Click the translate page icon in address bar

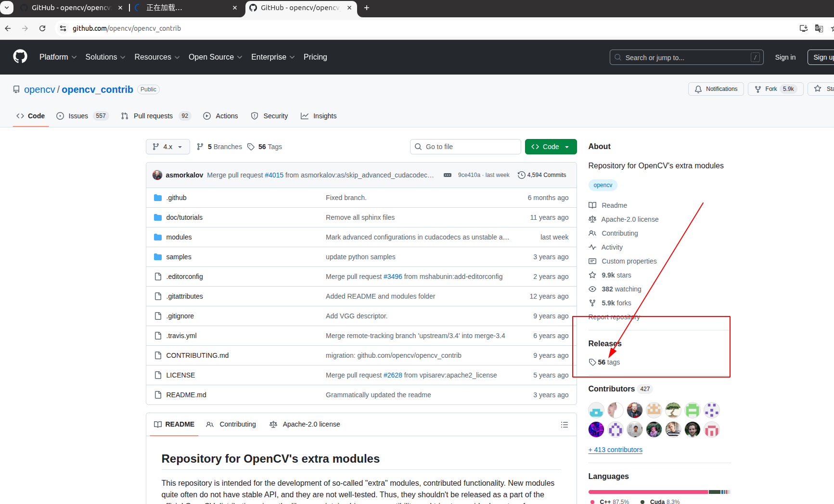(x=819, y=28)
